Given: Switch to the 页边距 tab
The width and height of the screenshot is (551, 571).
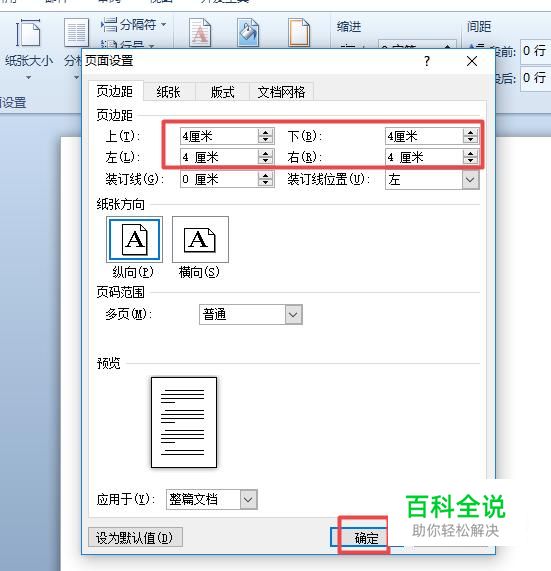Looking at the screenshot, I should (115, 91).
